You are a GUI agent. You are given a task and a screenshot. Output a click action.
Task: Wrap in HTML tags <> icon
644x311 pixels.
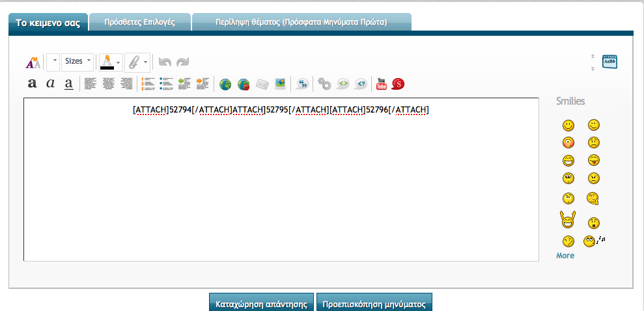click(x=343, y=84)
